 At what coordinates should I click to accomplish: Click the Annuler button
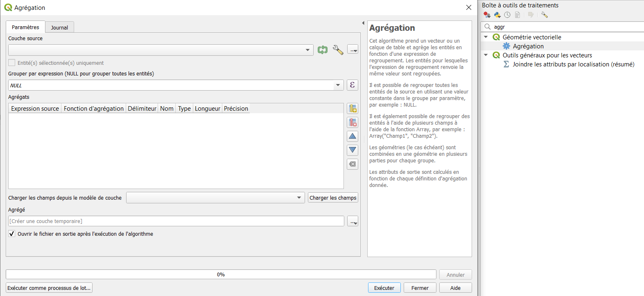(456, 275)
